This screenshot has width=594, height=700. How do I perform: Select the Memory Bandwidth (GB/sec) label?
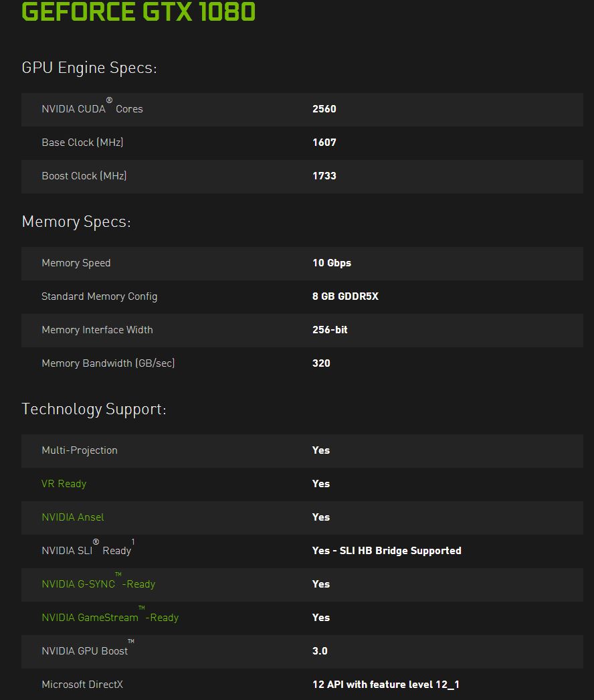(x=108, y=363)
